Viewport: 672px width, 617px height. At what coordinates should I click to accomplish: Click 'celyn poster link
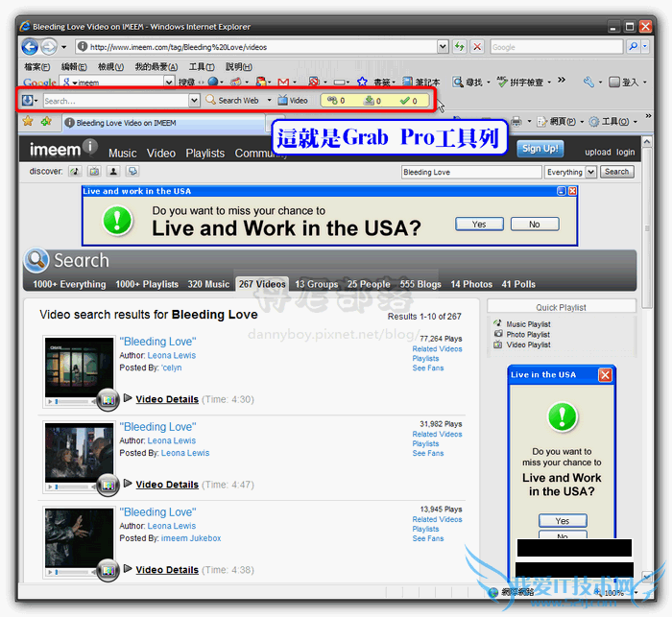point(172,368)
